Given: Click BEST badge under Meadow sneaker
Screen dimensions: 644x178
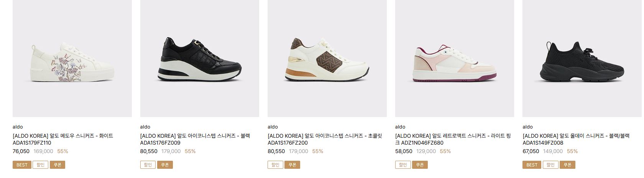Looking at the screenshot, I should [22, 165].
